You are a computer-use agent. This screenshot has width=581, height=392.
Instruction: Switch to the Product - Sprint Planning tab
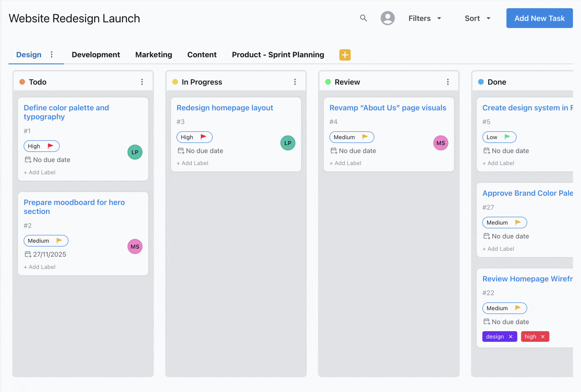tap(278, 55)
